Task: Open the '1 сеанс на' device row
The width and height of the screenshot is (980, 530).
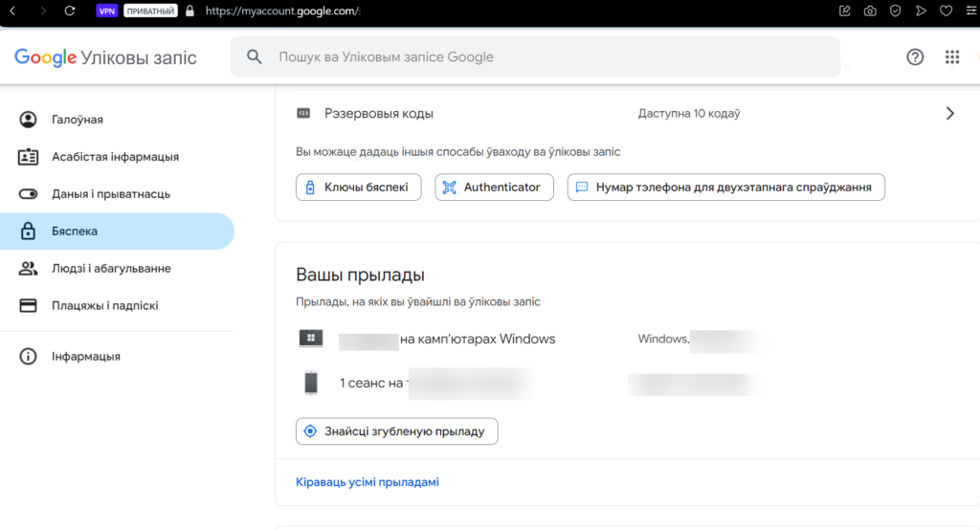Action: [x=627, y=383]
